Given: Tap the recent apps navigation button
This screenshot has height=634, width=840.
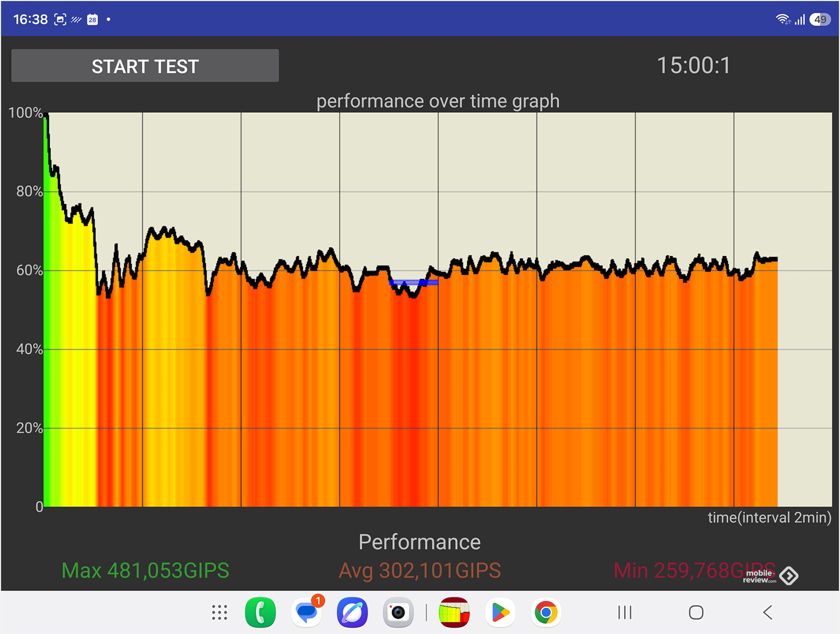Looking at the screenshot, I should click(625, 612).
